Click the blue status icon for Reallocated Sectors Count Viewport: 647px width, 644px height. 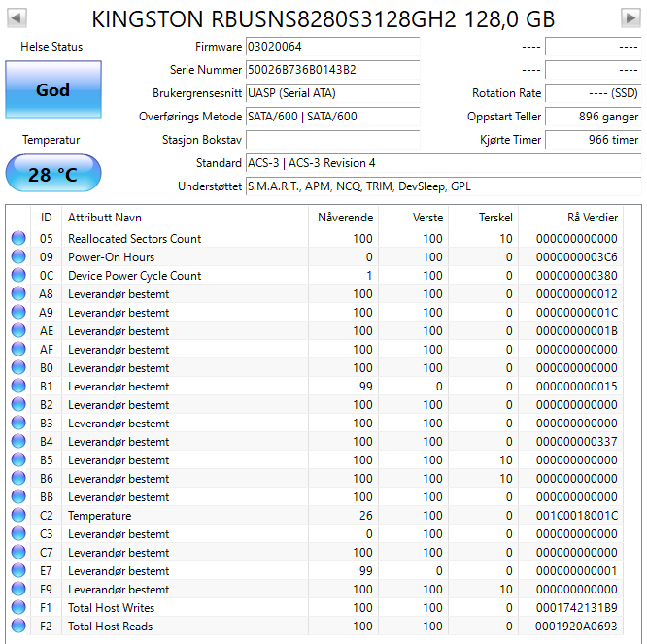pyautogui.click(x=18, y=239)
